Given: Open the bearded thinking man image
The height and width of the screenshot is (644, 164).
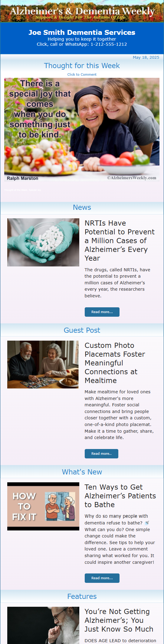Looking at the screenshot, I should [43, 625].
